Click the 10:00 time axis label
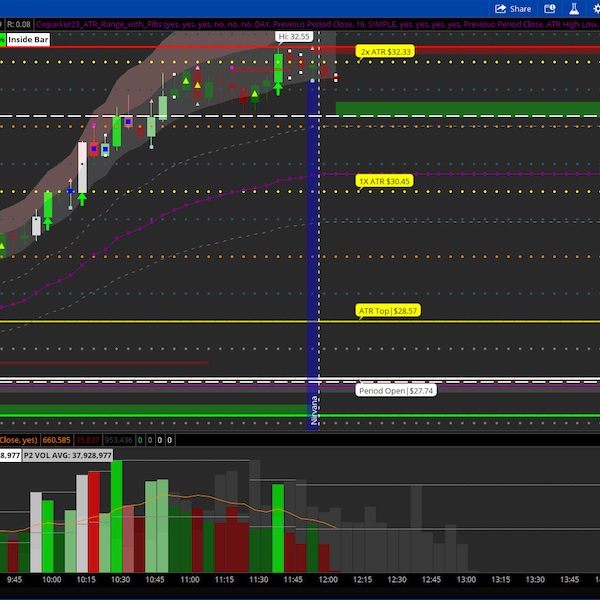600x600 pixels. 51,579
